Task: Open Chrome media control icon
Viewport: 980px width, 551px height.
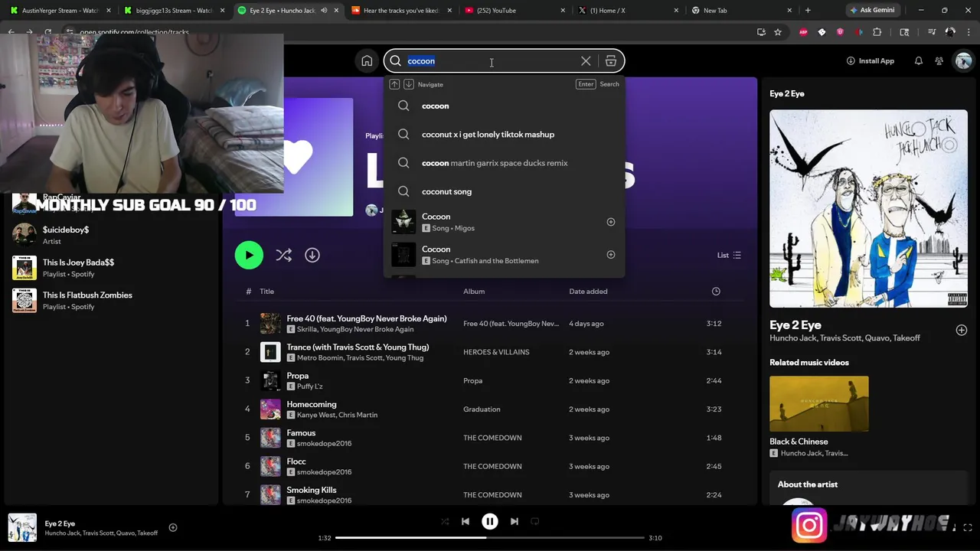Action: tap(932, 32)
